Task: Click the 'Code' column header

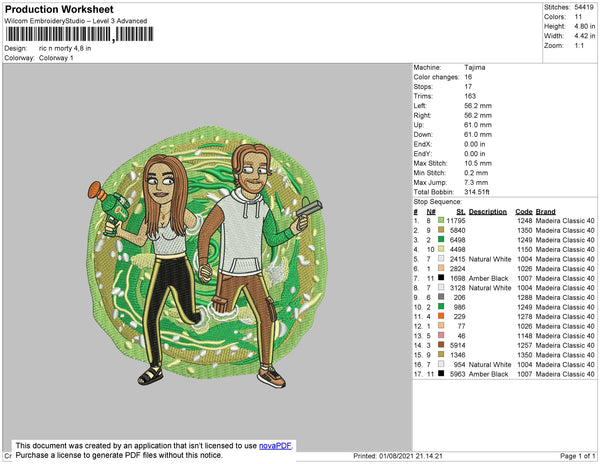Action: (524, 212)
